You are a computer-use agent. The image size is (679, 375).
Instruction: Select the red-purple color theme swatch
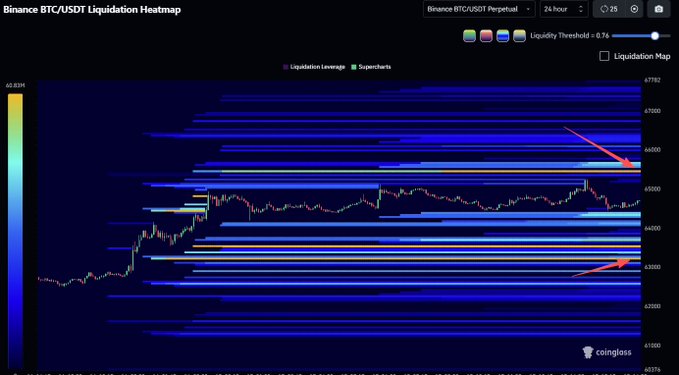click(x=486, y=36)
